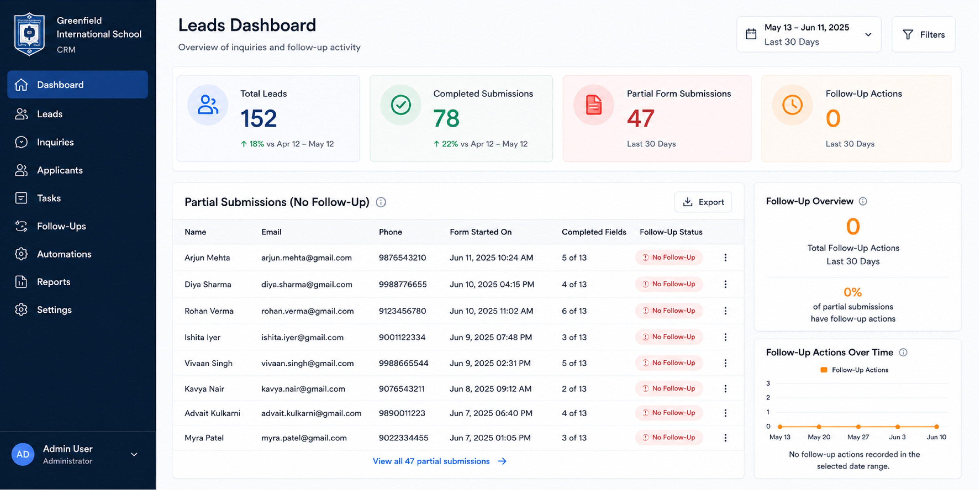Open row actions menu for Myra Patel
The width and height of the screenshot is (980, 490).
point(725,437)
